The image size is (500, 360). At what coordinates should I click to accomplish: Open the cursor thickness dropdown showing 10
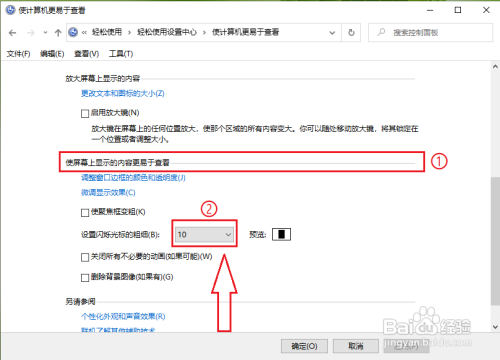204,234
